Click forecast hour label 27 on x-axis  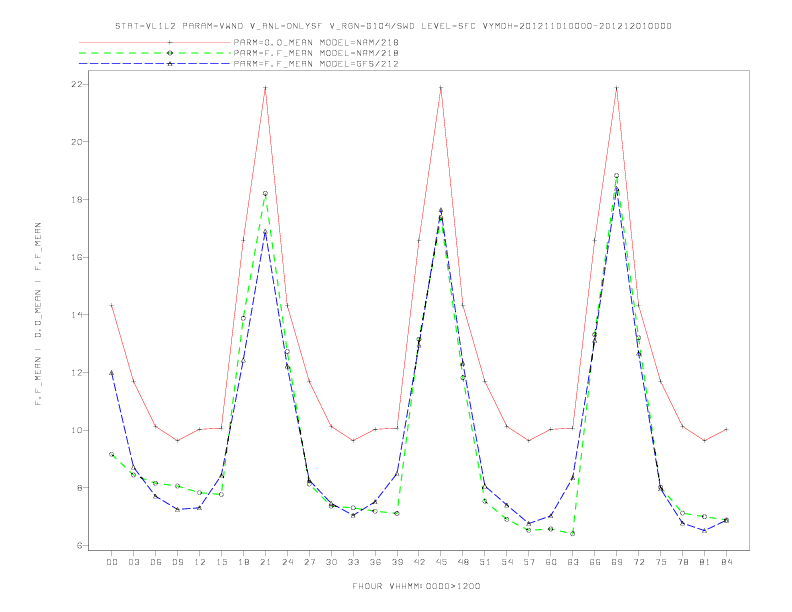pos(309,562)
